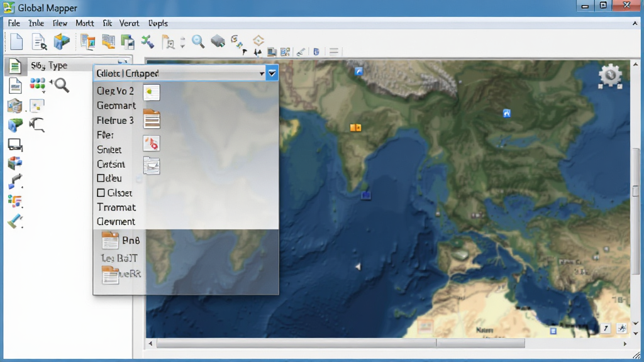This screenshot has width=644, height=362.
Task: Click the blue shield icon in lower toolbar
Action: click(x=316, y=52)
